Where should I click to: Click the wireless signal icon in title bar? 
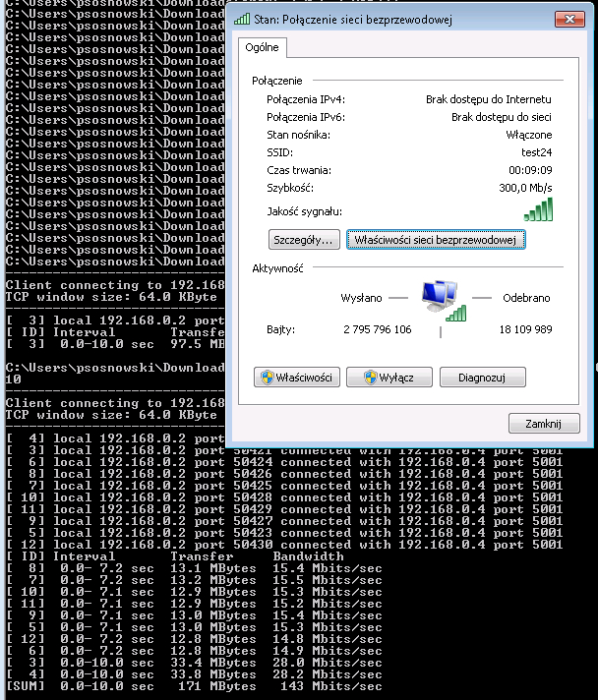242,20
